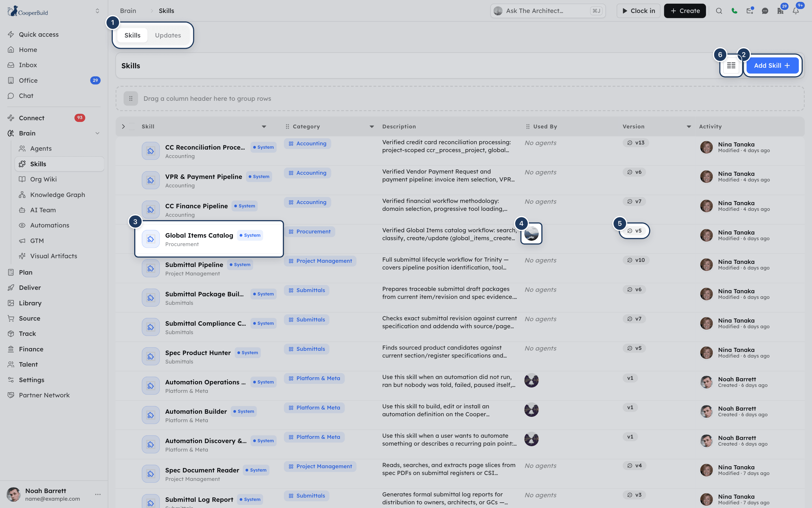812x508 pixels.
Task: Switch to the table view layout icon
Action: pos(731,65)
